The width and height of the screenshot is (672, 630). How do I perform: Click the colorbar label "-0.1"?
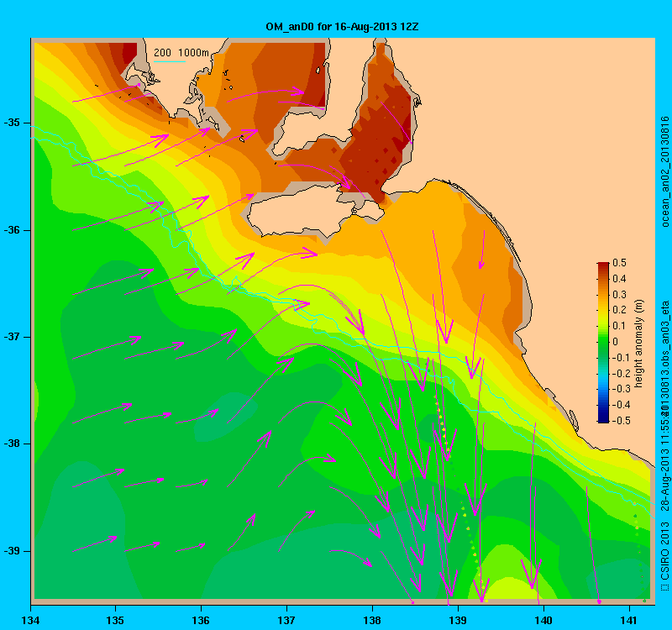tap(619, 358)
